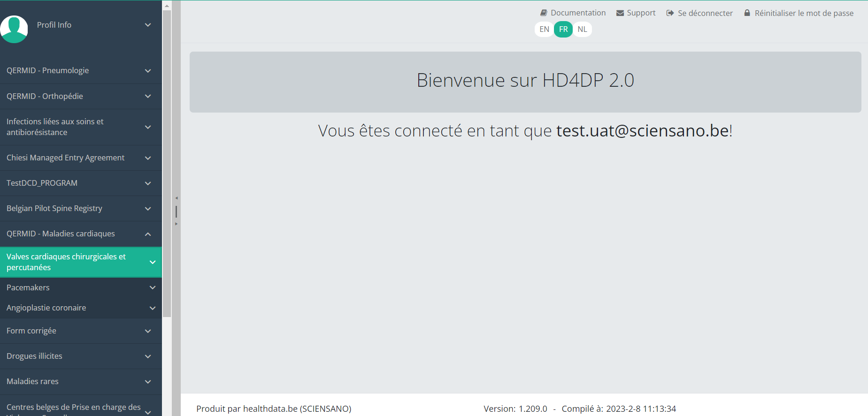Click Se déconnecter link
This screenshot has width=868, height=416.
pos(705,13)
